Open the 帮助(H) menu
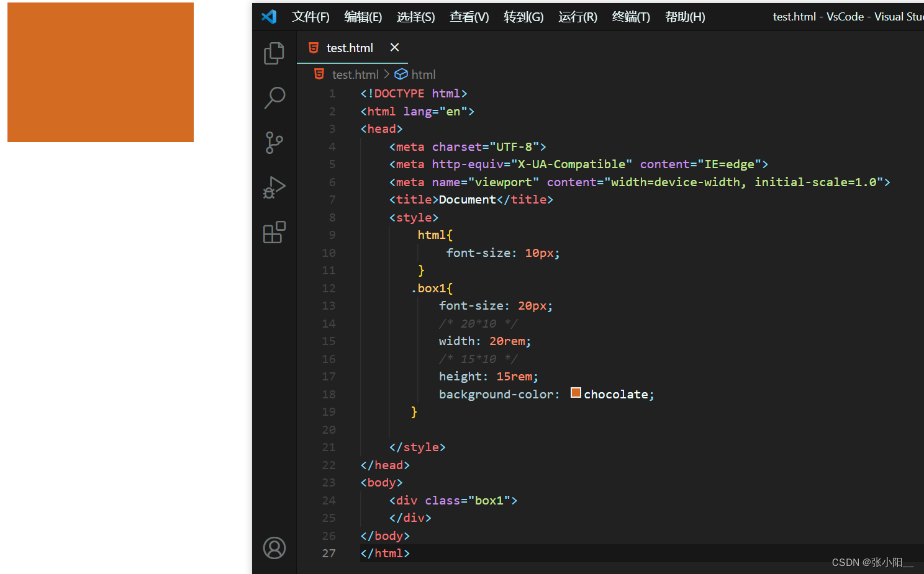The height and width of the screenshot is (574, 924). coord(685,17)
